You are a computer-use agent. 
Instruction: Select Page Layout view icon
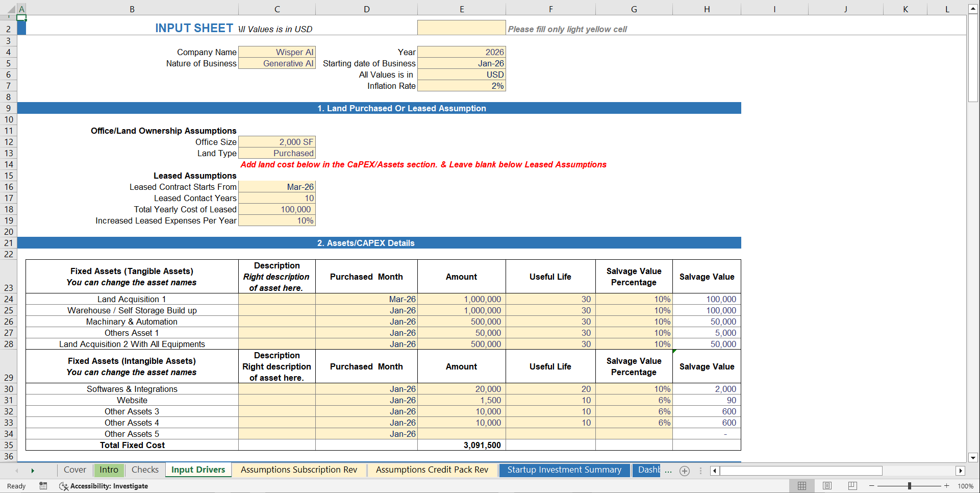click(827, 486)
